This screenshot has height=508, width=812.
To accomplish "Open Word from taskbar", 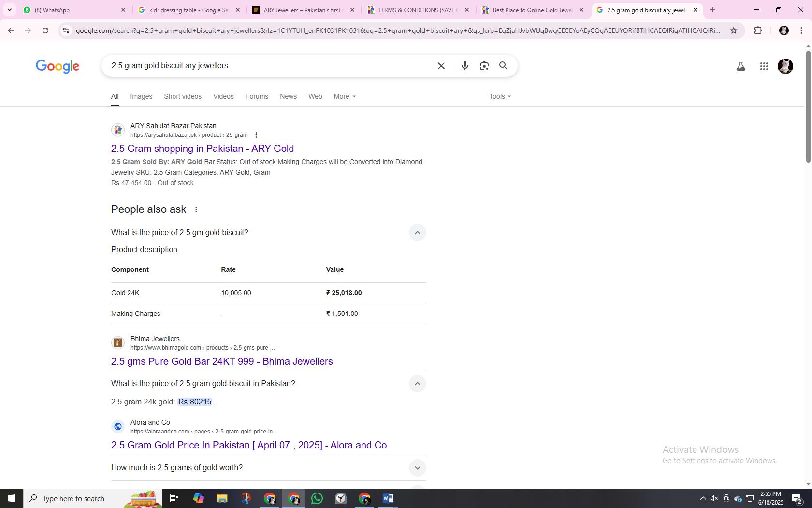I will [388, 498].
